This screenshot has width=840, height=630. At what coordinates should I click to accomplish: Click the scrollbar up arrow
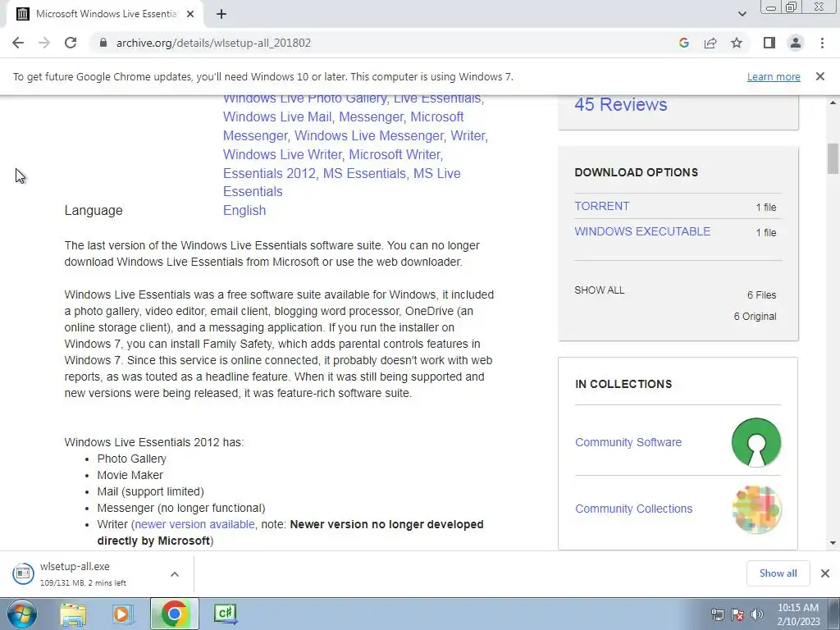tap(833, 103)
